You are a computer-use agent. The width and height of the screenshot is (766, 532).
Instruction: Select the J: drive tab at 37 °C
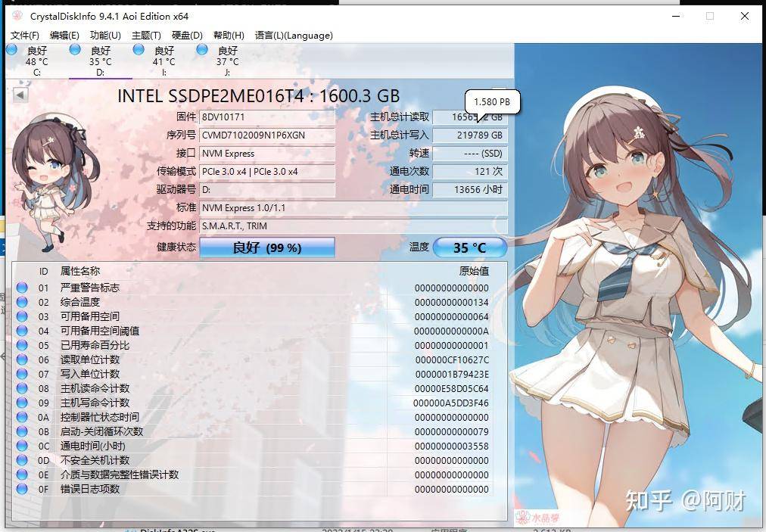pyautogui.click(x=227, y=61)
